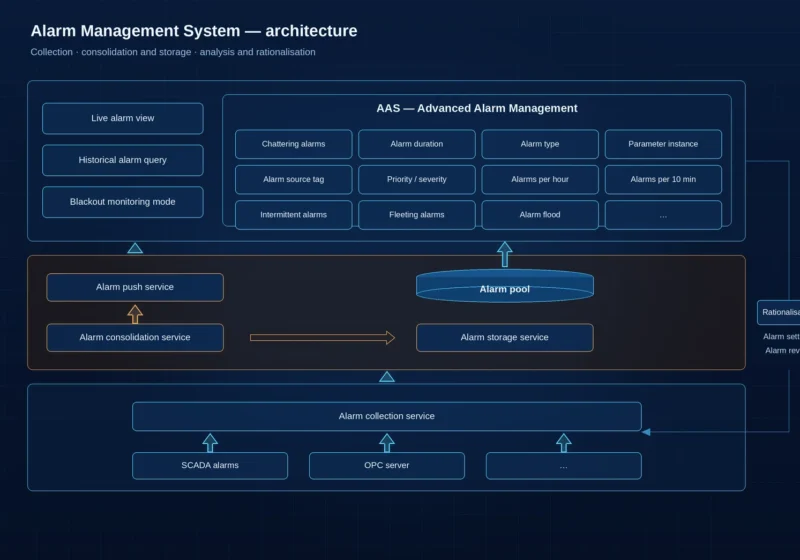This screenshot has height=560, width=800.
Task: Select the SCADA alarms source box
Action: click(x=210, y=466)
